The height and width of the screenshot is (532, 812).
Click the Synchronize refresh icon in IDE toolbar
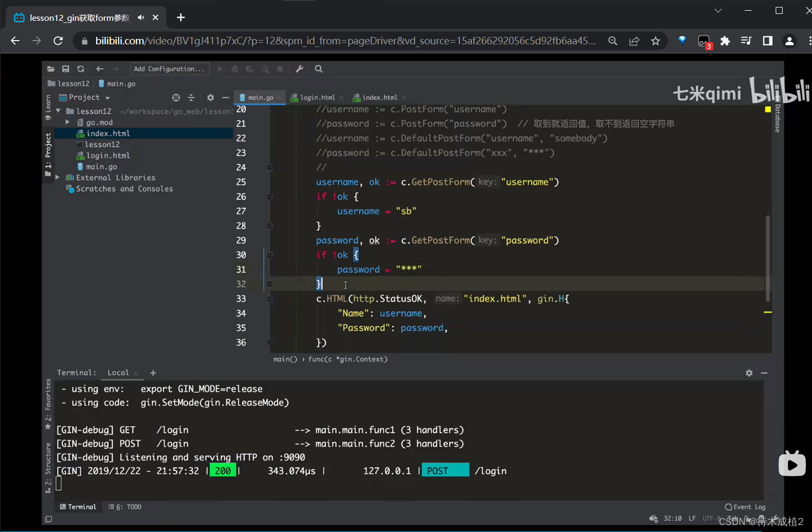pos(81,69)
